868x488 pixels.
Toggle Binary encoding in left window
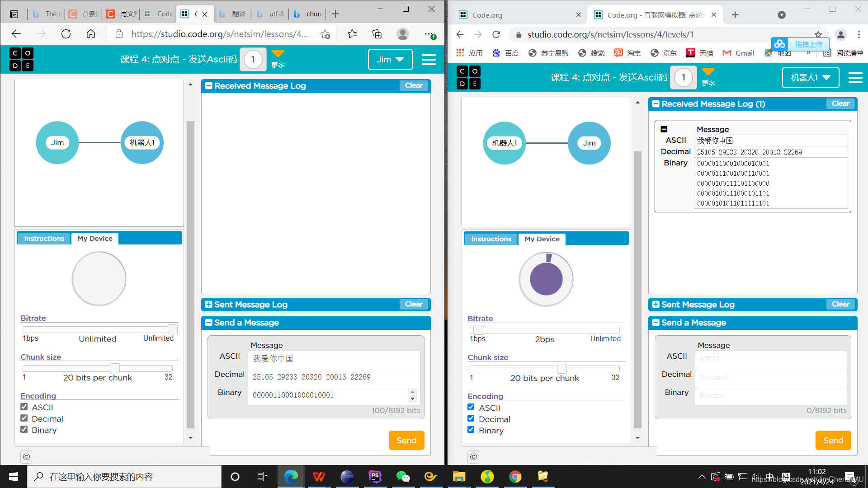tap(24, 430)
